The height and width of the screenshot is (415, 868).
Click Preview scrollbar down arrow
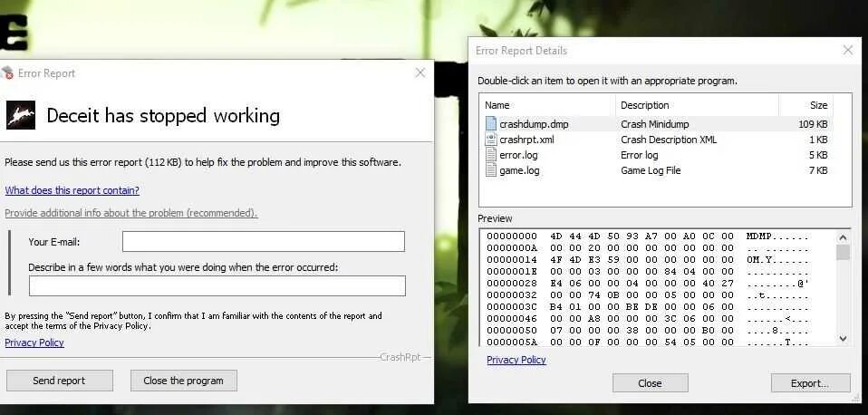[x=843, y=338]
